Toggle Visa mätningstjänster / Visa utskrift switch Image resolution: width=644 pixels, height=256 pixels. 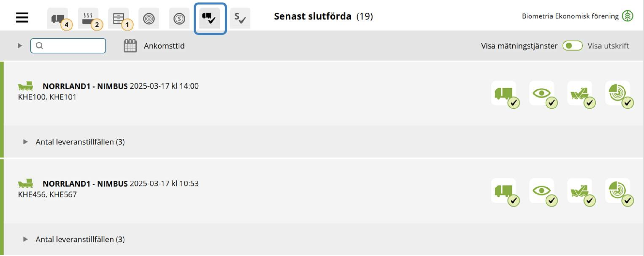coord(572,46)
